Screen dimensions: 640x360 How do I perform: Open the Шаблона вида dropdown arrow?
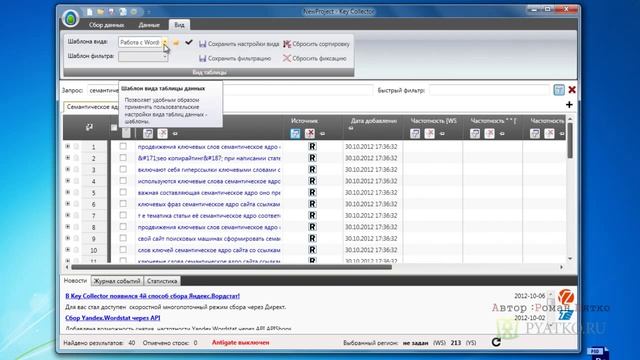[164, 42]
